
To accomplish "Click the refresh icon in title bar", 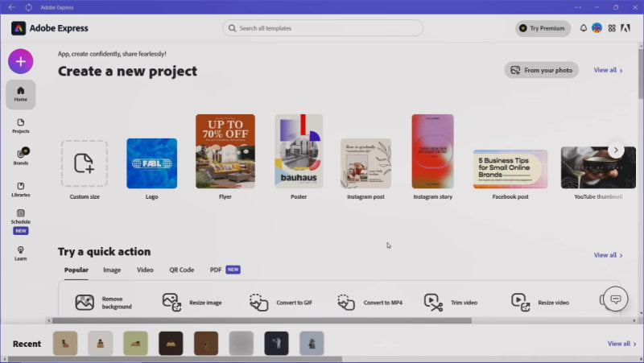I will point(28,7).
